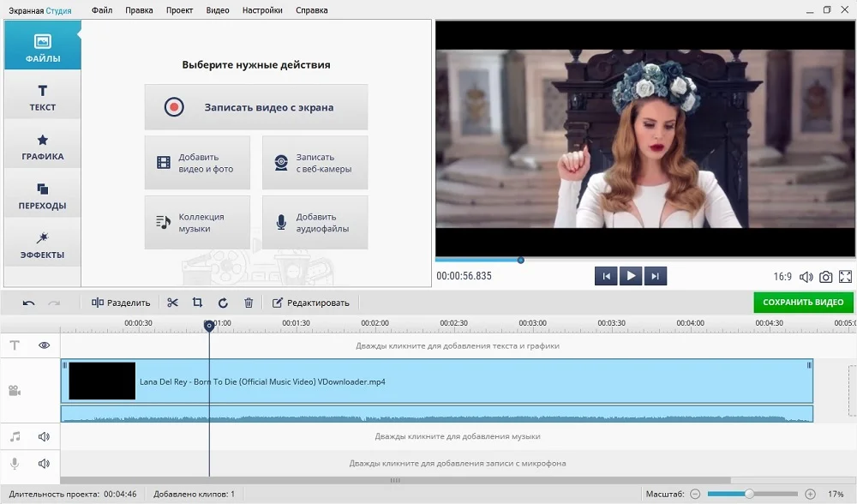Click the undo arrow icon

[28, 303]
